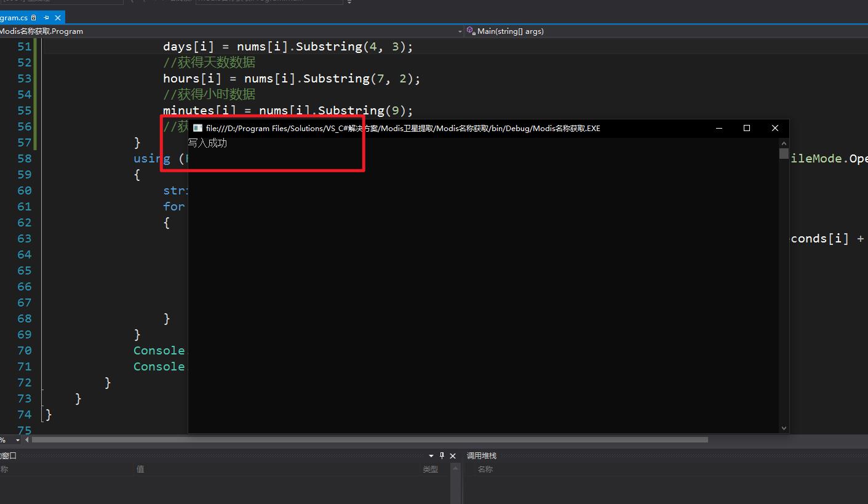Viewport: 868px width, 504px height.
Task: Click line number 74 in the gutter
Action: pyautogui.click(x=25, y=415)
